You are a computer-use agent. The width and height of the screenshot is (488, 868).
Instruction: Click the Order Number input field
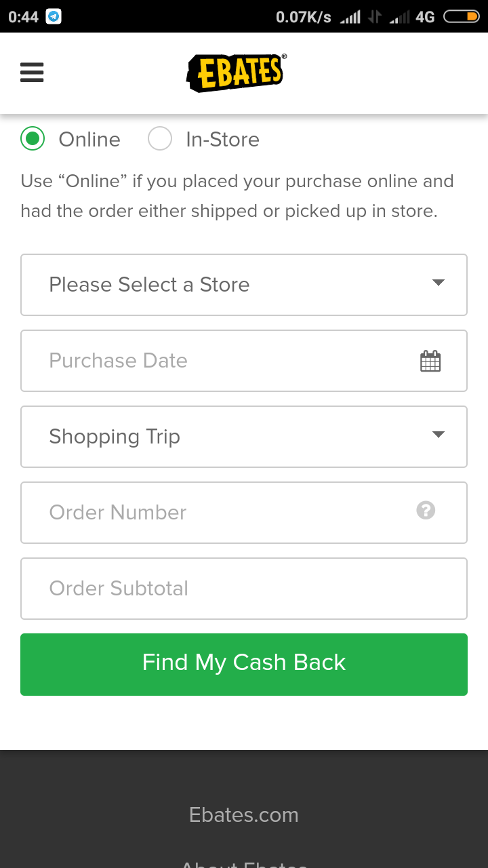(217, 513)
